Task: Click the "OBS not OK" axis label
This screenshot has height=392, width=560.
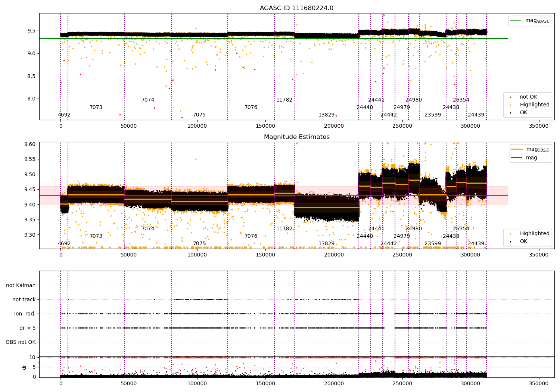Action: pos(21,342)
